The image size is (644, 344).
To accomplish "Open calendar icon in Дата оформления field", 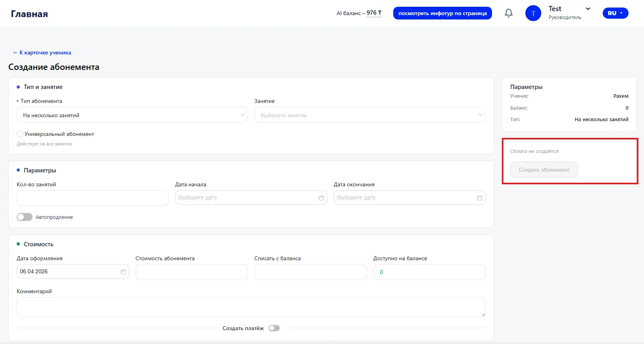I will tap(123, 272).
